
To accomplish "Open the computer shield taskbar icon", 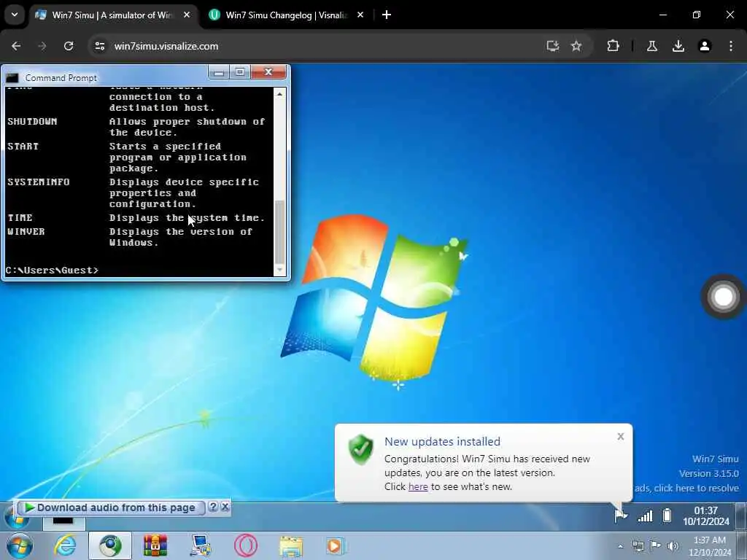I will tap(200, 545).
